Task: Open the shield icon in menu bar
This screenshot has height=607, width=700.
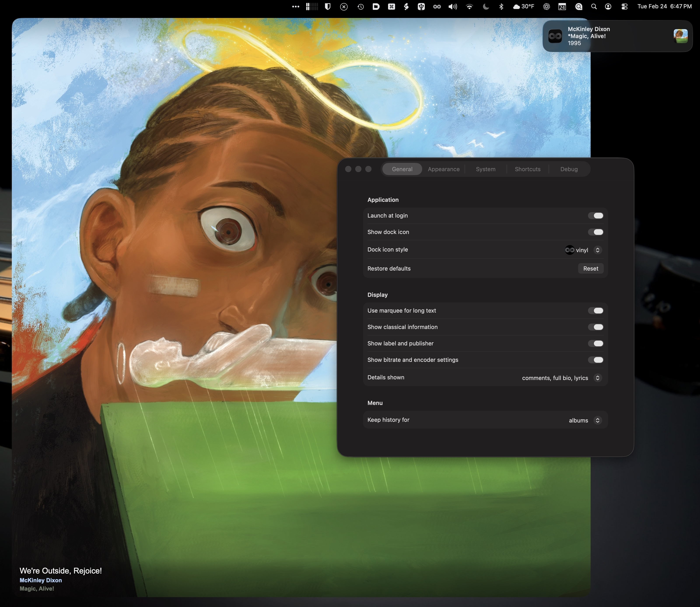Action: tap(328, 7)
